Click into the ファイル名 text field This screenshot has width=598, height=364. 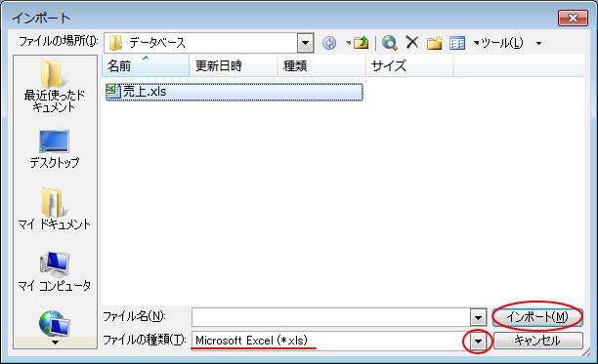pyautogui.click(x=331, y=317)
